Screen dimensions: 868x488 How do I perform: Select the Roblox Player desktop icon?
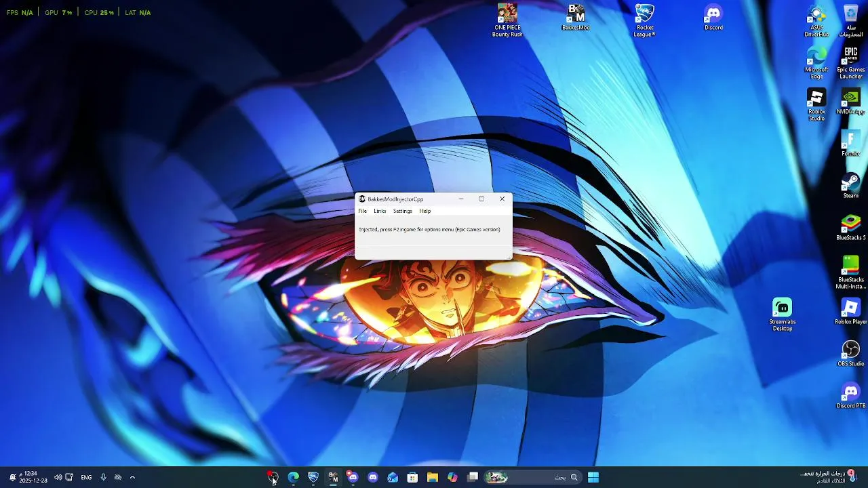851,312
